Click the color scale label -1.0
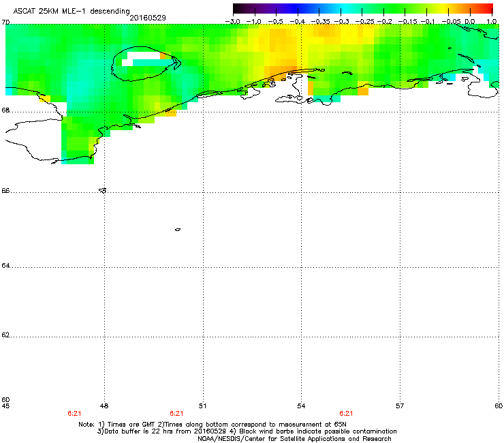This screenshot has width=504, height=443. (254, 22)
